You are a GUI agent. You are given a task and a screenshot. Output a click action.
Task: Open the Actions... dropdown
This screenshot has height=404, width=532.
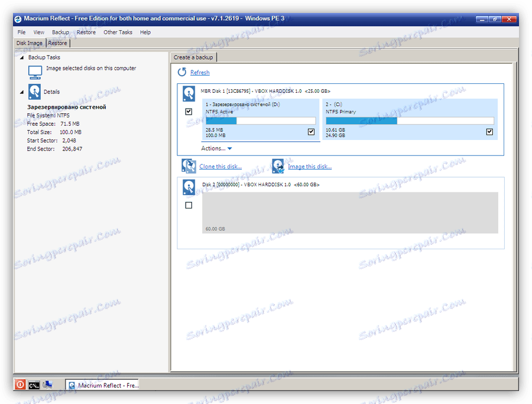pos(216,148)
